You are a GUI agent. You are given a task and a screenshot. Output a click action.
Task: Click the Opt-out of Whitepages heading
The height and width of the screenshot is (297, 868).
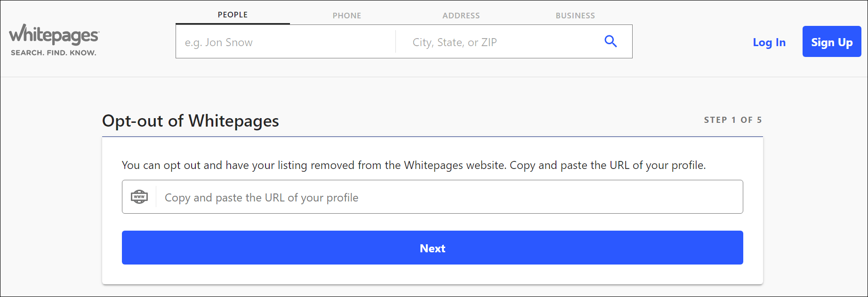[x=191, y=121]
